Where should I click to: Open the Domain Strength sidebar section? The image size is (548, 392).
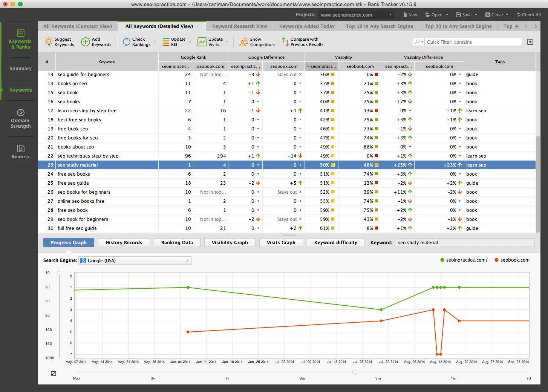tap(21, 118)
